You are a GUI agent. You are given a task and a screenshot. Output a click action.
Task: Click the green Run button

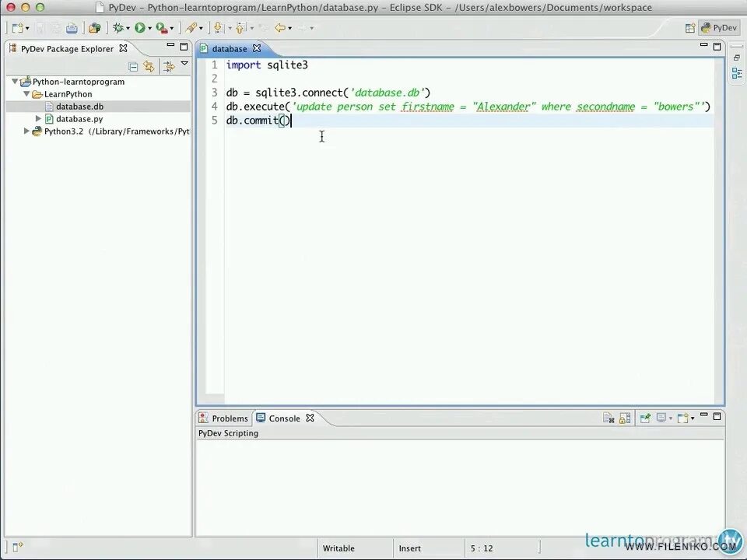pos(139,28)
